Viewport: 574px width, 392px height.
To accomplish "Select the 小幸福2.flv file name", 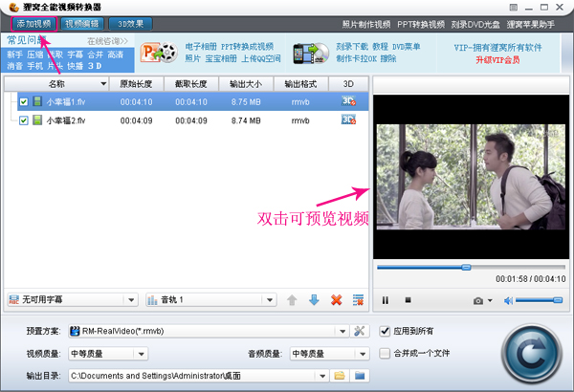I will (66, 120).
